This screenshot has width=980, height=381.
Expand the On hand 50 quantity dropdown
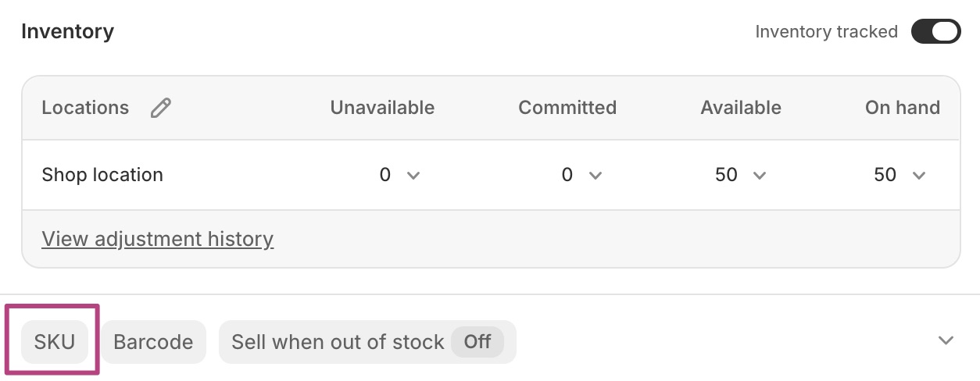(x=918, y=176)
